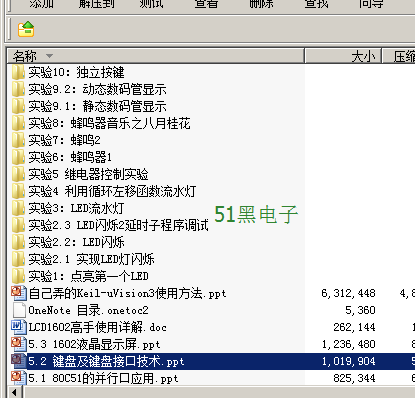The height and width of the screenshot is (398, 415).
Task: Click size value 1,019,904
Action: [x=348, y=361]
